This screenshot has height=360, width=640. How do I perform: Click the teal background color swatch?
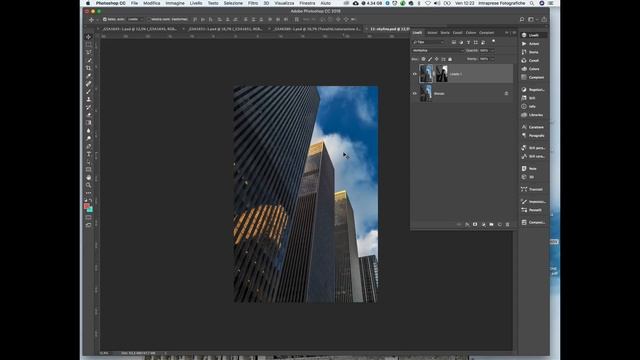pyautogui.click(x=90, y=210)
